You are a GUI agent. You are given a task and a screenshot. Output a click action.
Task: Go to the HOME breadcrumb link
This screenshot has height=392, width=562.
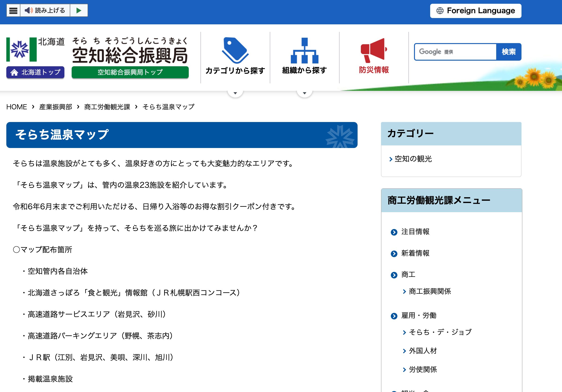(x=17, y=107)
